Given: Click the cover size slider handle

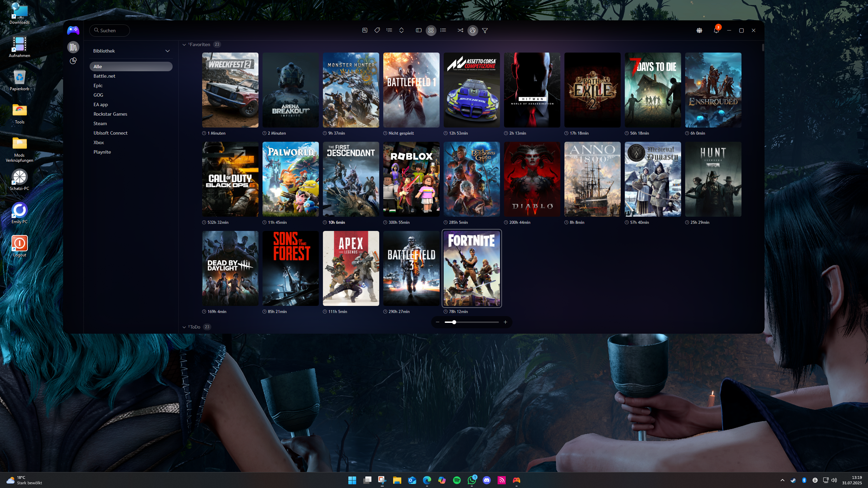Looking at the screenshot, I should pyautogui.click(x=454, y=322).
